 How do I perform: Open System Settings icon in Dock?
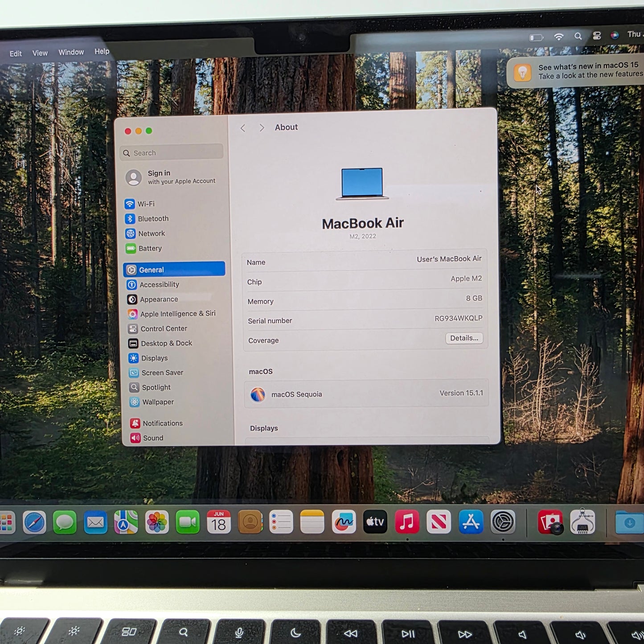(x=503, y=522)
